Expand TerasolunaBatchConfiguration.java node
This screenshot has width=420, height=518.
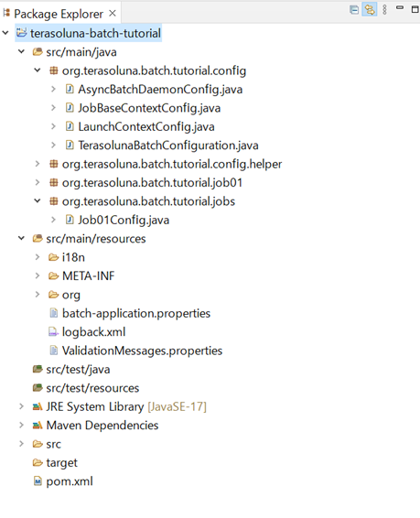pyautogui.click(x=53, y=145)
